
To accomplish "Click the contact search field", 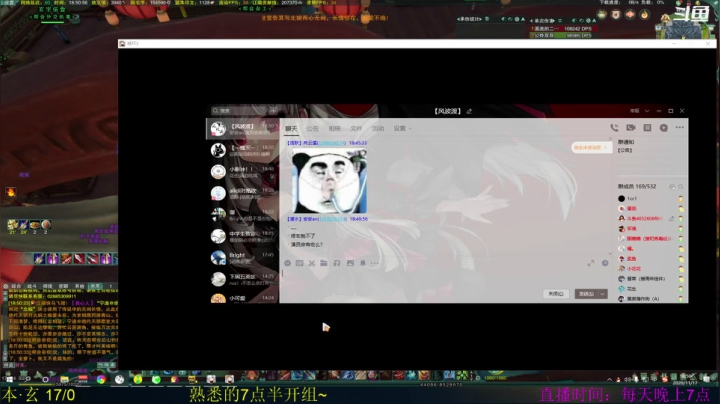I will pyautogui.click(x=239, y=111).
